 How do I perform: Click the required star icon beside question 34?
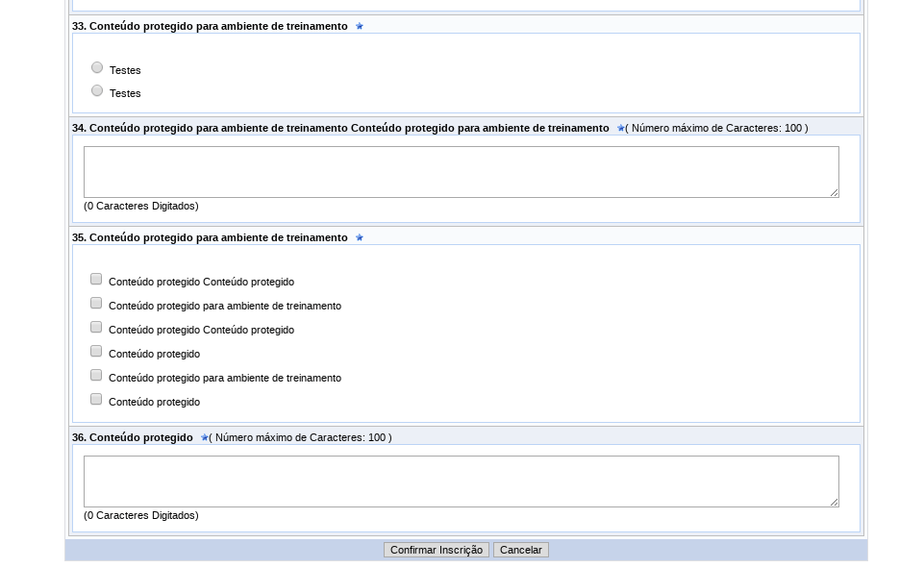click(x=620, y=126)
